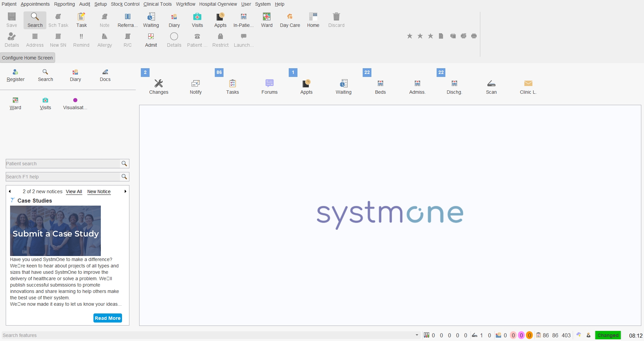Open the Clinical Tools menu
Image resolution: width=644 pixels, height=341 pixels.
[x=158, y=4]
